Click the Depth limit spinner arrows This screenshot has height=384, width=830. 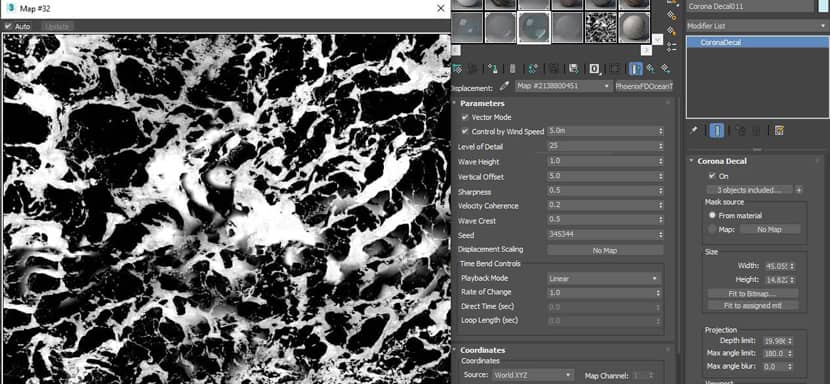point(790,341)
